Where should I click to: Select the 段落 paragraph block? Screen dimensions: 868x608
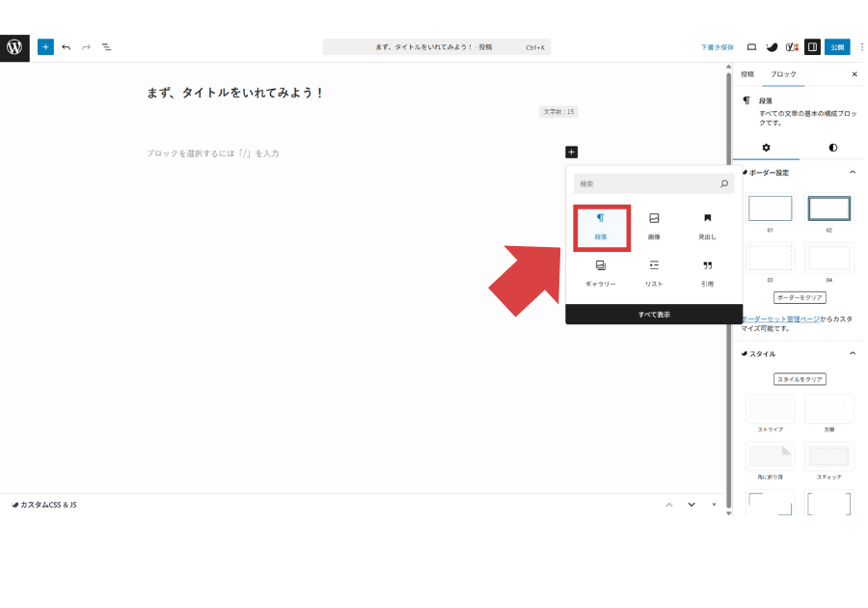click(600, 227)
